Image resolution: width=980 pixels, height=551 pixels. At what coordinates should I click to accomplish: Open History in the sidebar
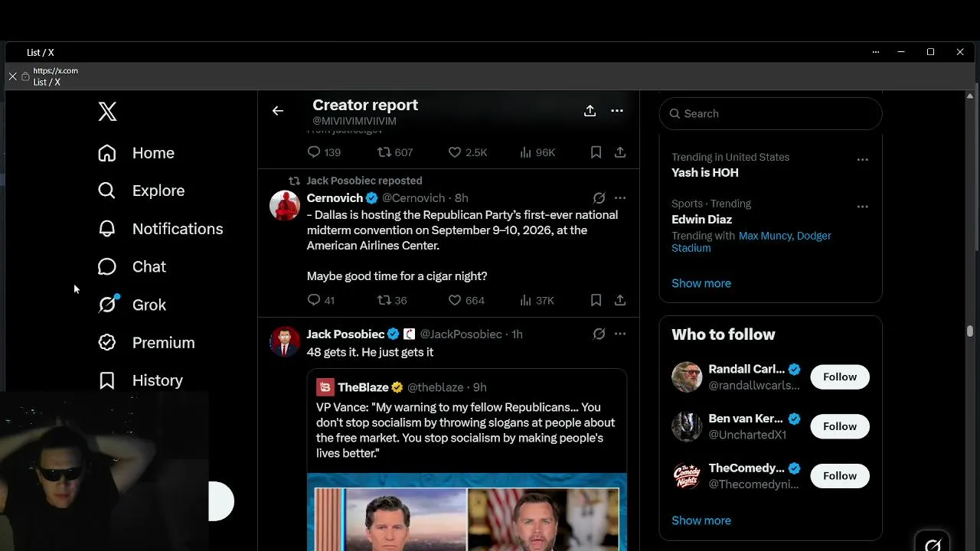click(140, 380)
